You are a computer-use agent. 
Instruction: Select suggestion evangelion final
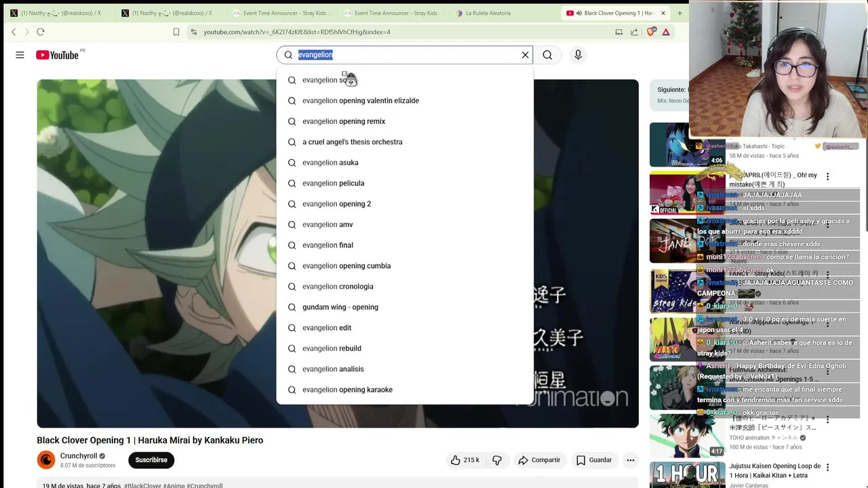click(x=405, y=245)
